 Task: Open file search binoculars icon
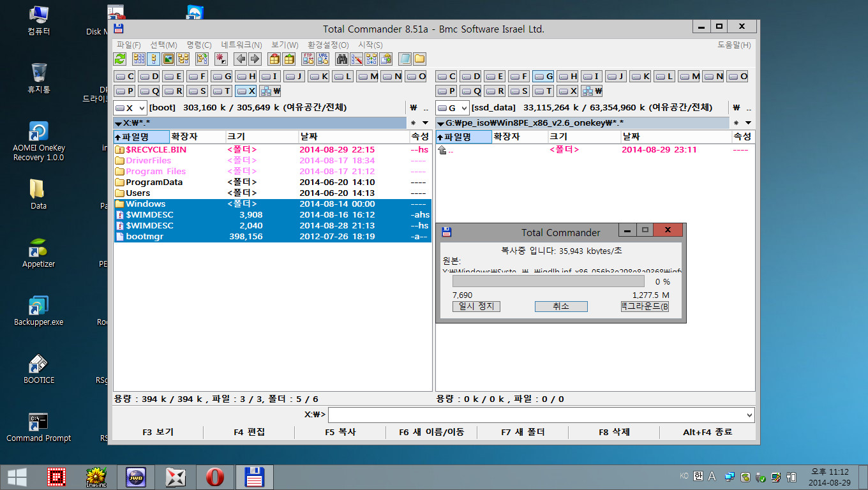pos(341,59)
